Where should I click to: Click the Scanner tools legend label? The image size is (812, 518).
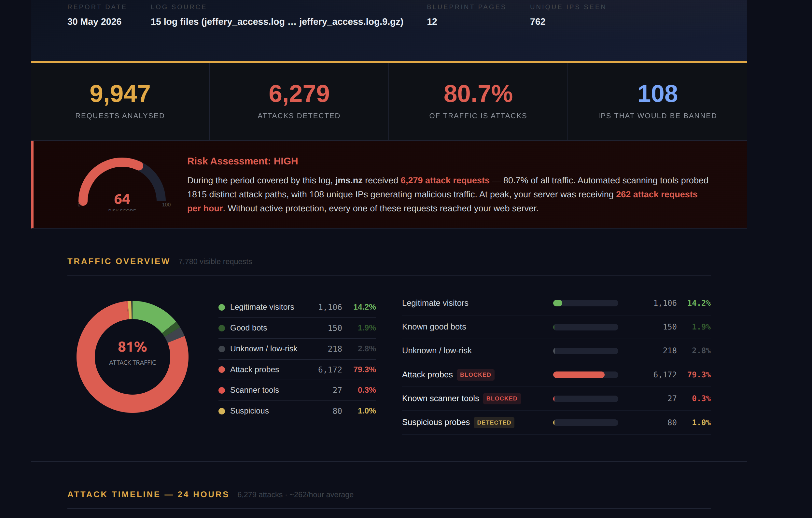[255, 390]
